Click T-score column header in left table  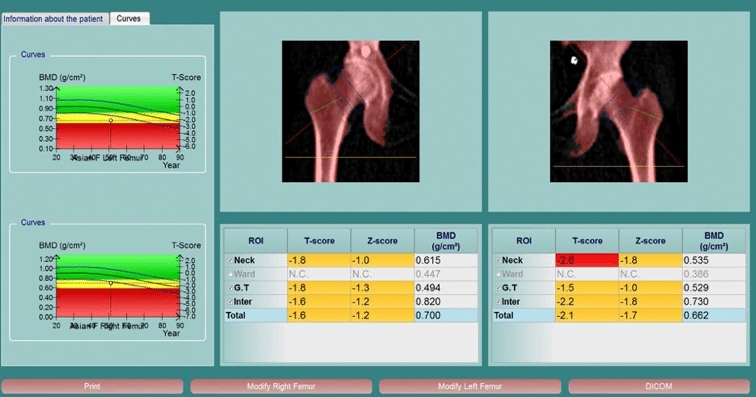(x=319, y=241)
